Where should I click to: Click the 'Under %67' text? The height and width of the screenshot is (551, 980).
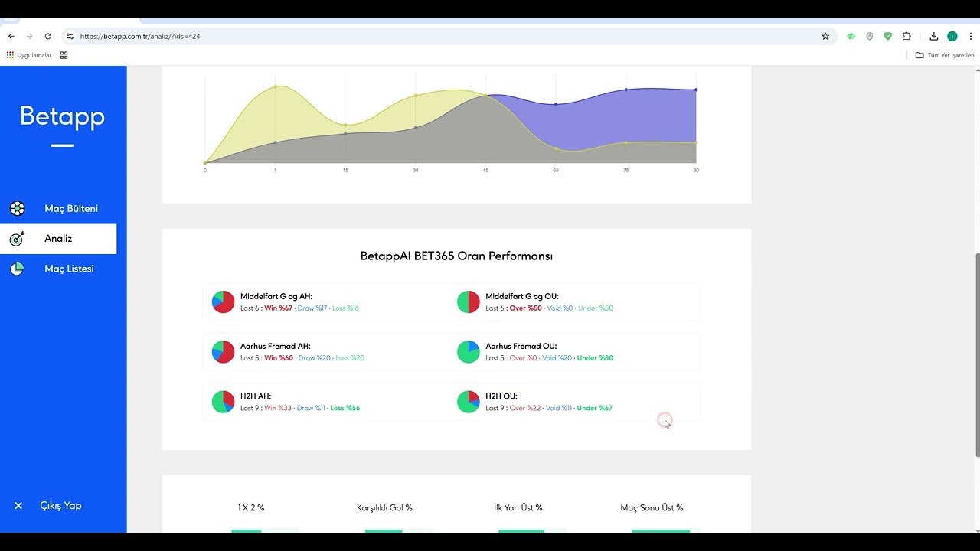pos(594,408)
